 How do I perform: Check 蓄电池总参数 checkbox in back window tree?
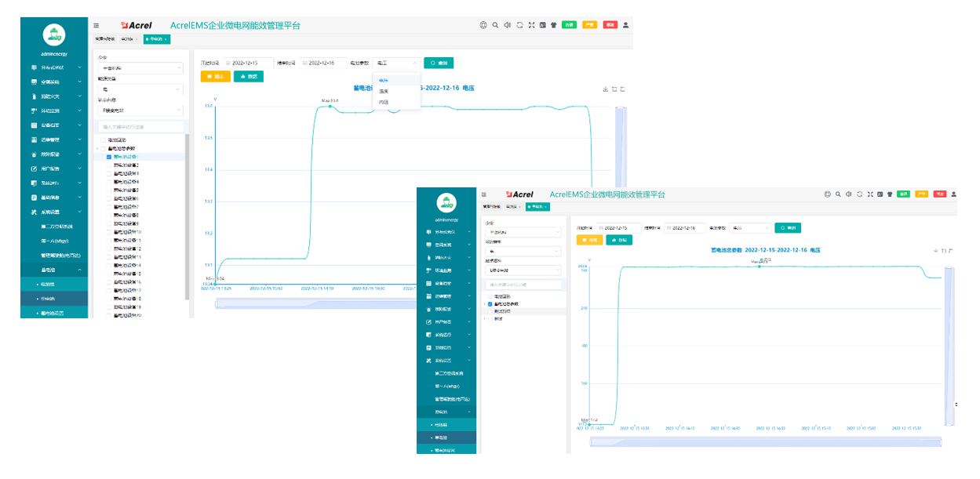tap(103, 148)
